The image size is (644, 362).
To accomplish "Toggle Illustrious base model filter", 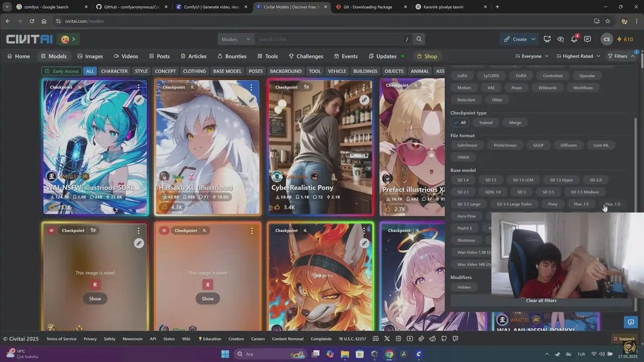I will tap(466, 240).
